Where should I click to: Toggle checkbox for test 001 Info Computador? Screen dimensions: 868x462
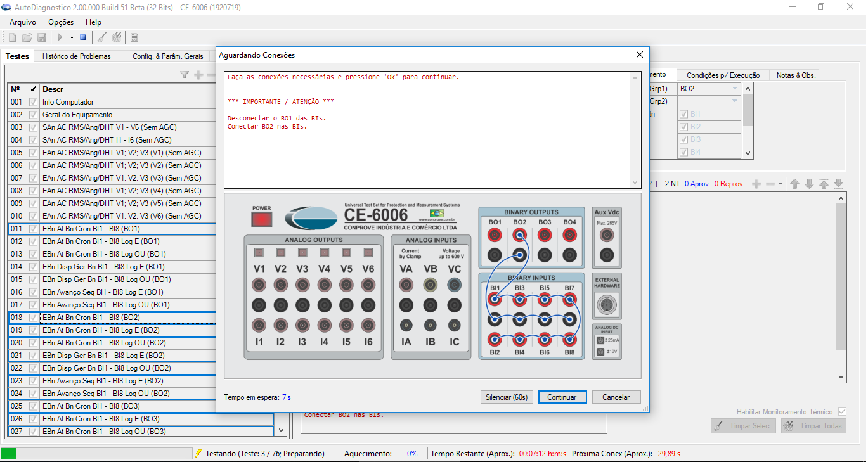34,102
